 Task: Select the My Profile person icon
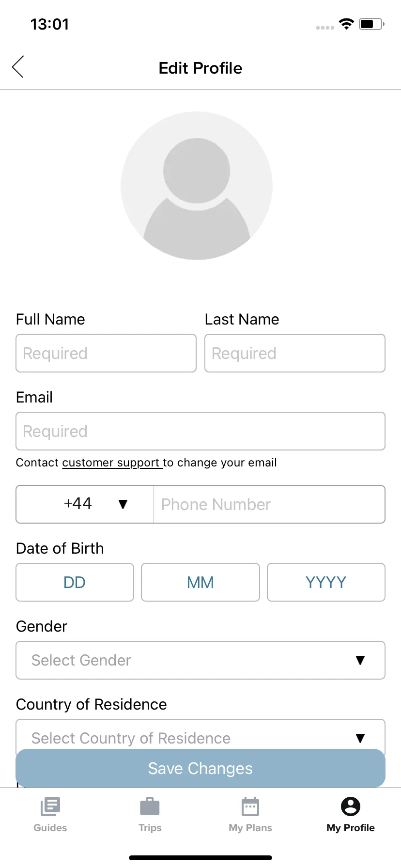click(351, 806)
